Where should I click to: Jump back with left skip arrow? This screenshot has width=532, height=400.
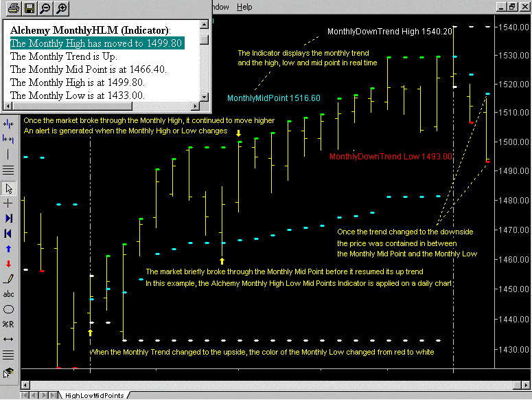point(8,233)
